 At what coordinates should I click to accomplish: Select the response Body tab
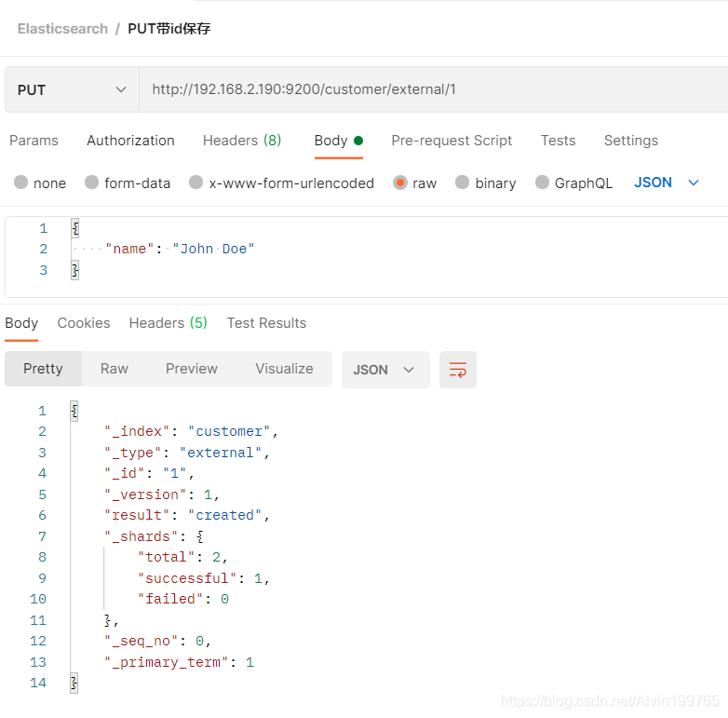coord(21,323)
